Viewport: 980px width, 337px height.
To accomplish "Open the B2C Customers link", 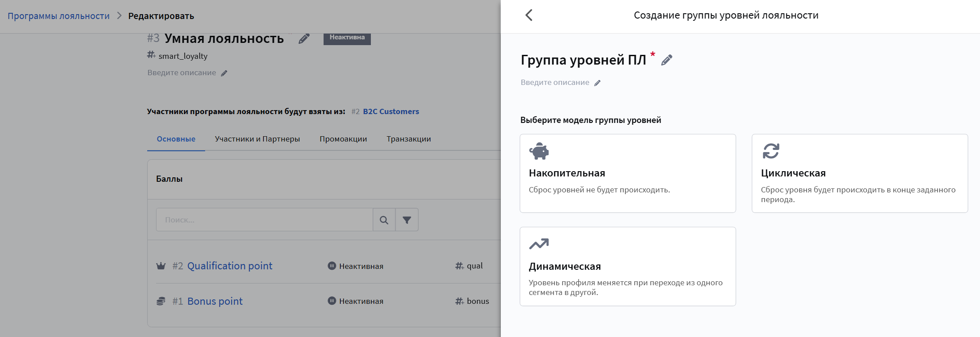I will click(391, 111).
